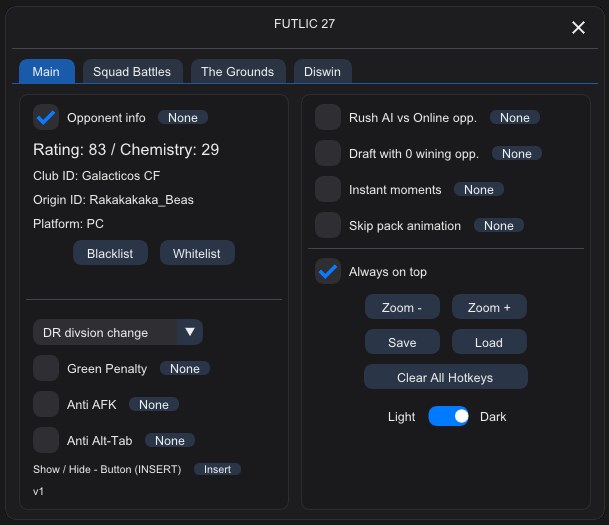Enable the Skip pack animation checkbox
Screen dimensions: 609x525
pos(328,225)
